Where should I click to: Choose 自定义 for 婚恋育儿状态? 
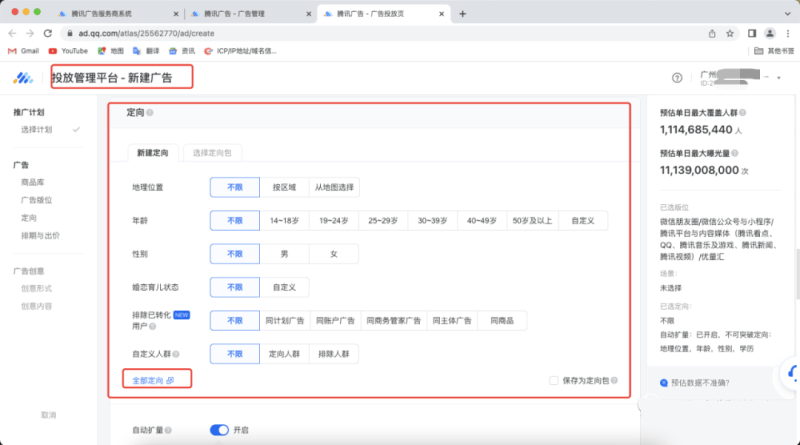284,287
